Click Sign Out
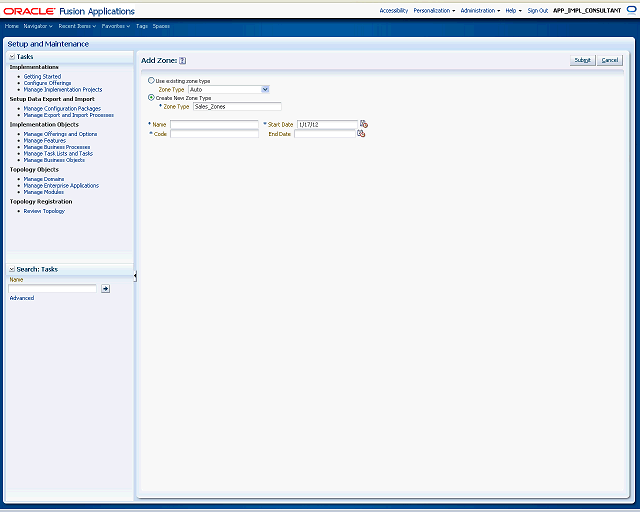The height and width of the screenshot is (512, 640). 538,11
